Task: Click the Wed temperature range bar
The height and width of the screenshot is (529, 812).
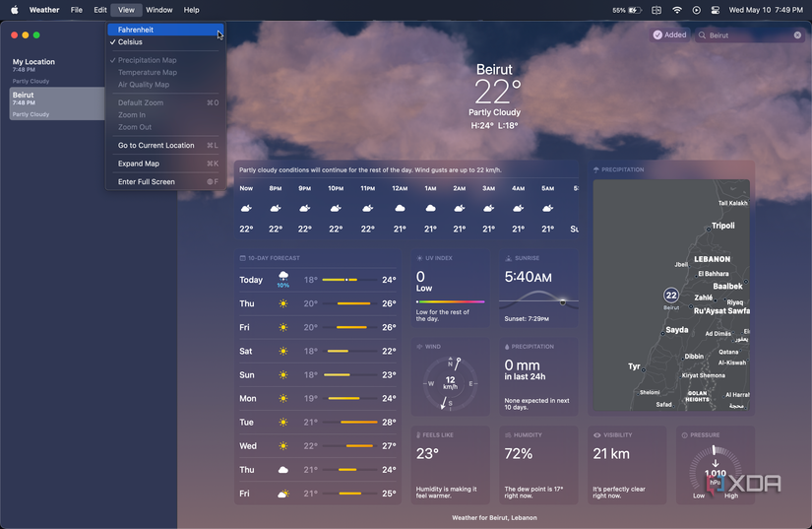Action: pos(349,446)
